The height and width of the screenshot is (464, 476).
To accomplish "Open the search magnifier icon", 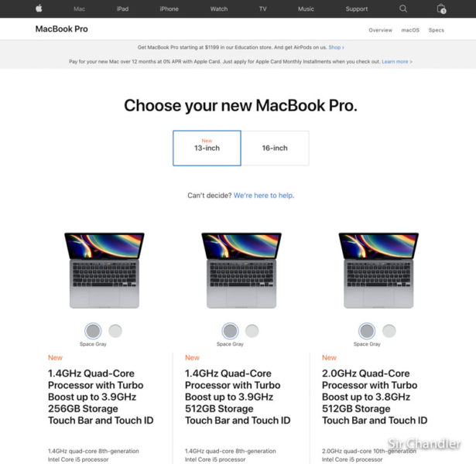I will coord(402,9).
